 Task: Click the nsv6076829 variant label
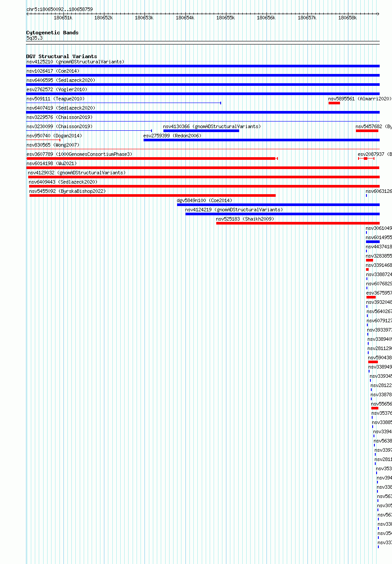click(x=379, y=284)
